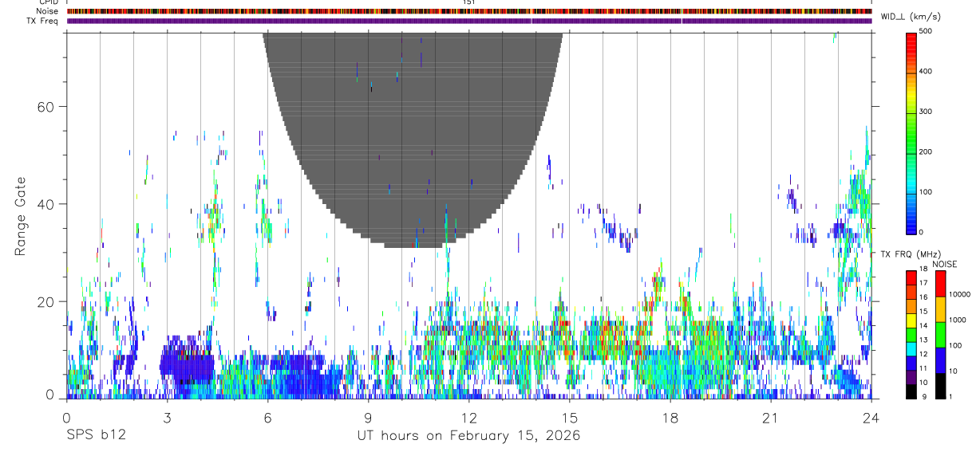Click the 1 tick on NOISE legend
The image size is (980, 452).
click(x=952, y=397)
